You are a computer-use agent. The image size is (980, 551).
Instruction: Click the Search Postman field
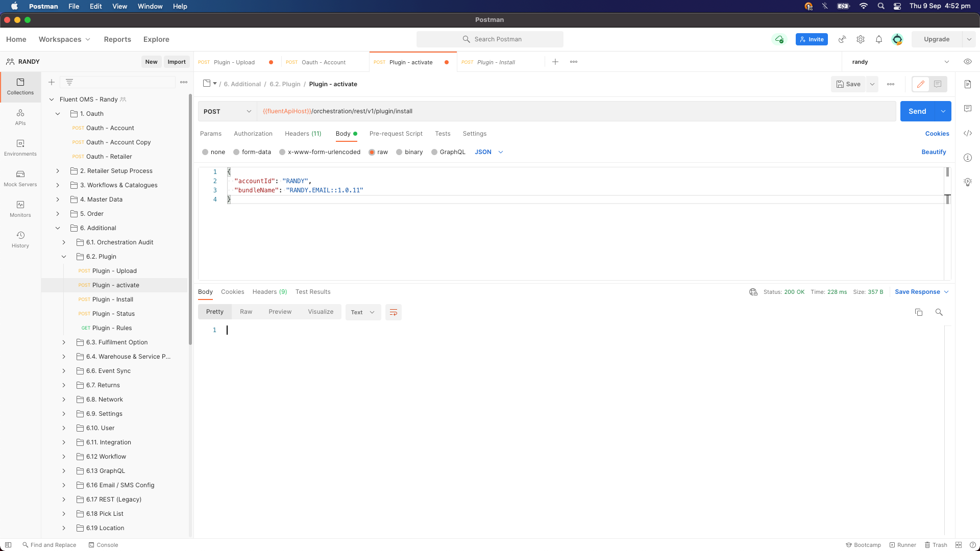tap(490, 39)
